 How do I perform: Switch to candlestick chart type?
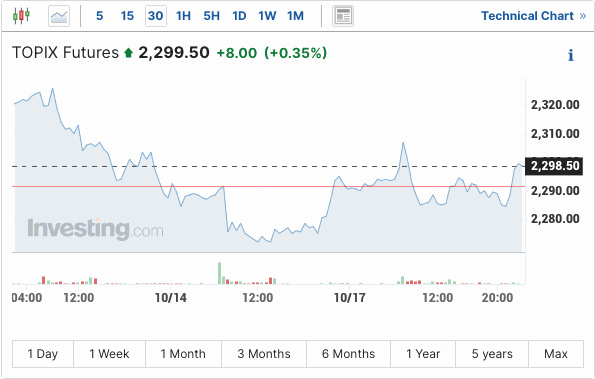(x=21, y=16)
